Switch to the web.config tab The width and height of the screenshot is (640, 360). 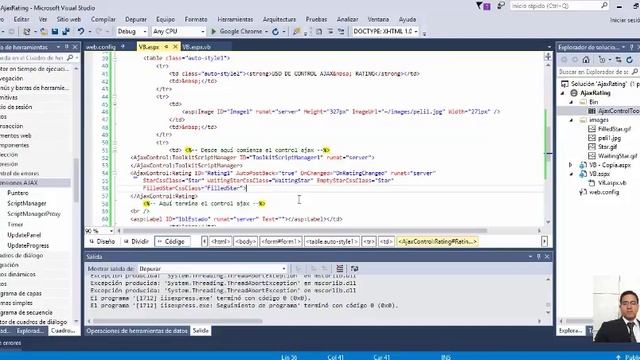point(101,47)
